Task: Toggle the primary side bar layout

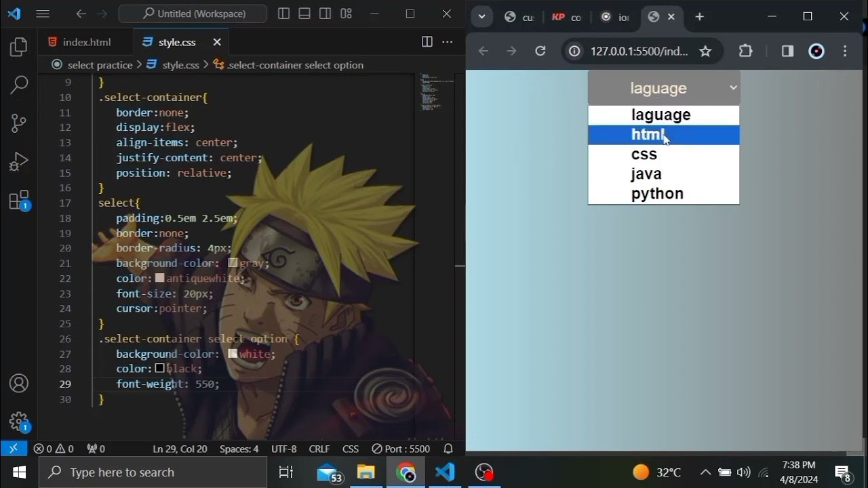Action: (x=284, y=14)
